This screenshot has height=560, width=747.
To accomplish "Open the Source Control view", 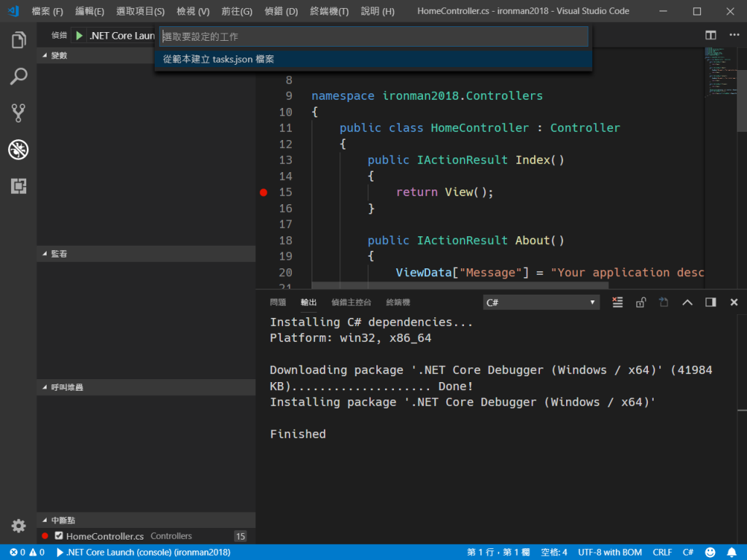I will tap(18, 113).
